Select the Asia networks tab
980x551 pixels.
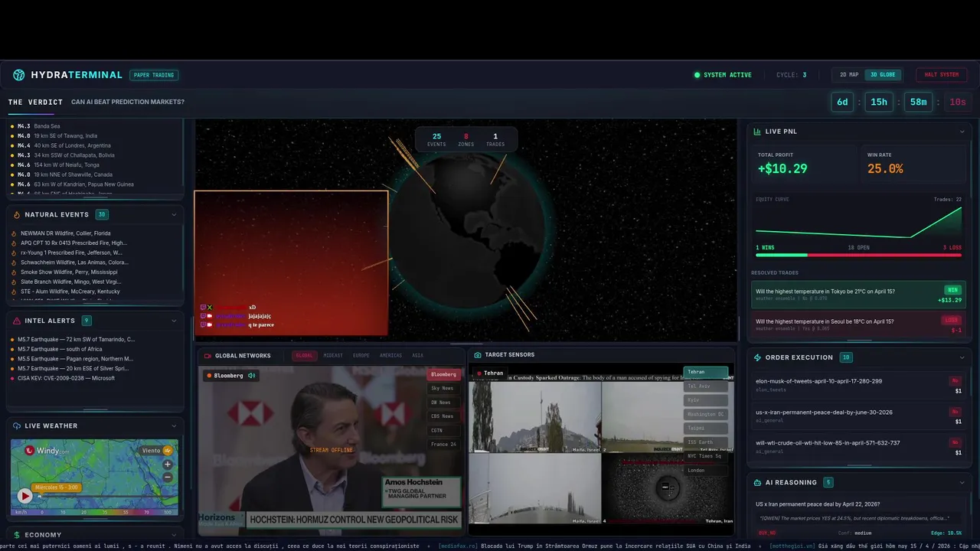tap(417, 356)
